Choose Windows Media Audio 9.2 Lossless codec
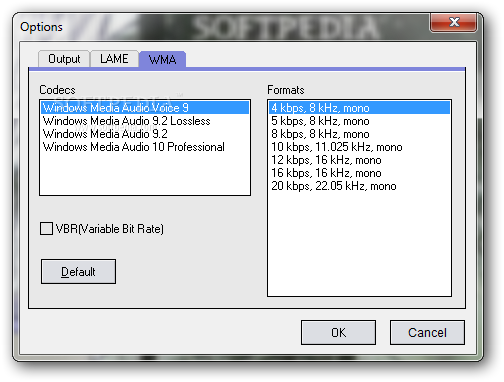 (145, 121)
